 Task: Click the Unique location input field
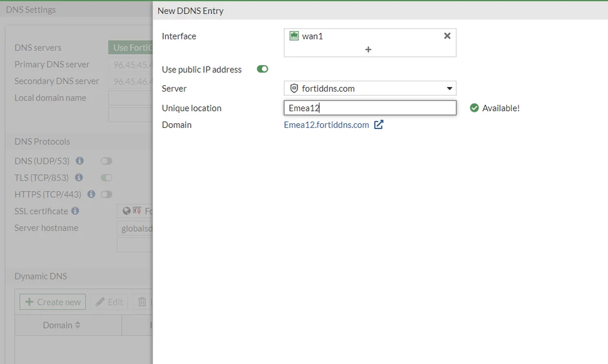370,108
